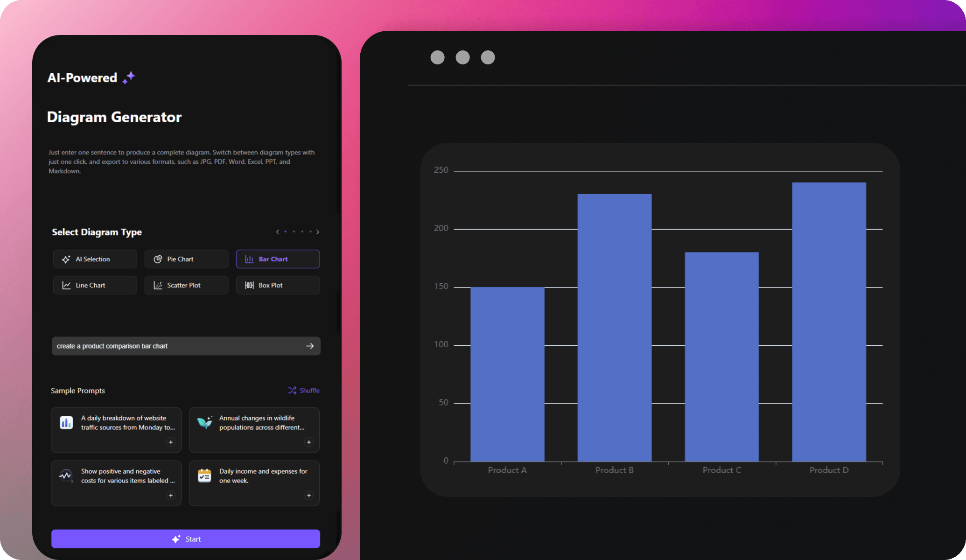The height and width of the screenshot is (560, 966).
Task: Navigate to next diagram type options
Action: [318, 231]
